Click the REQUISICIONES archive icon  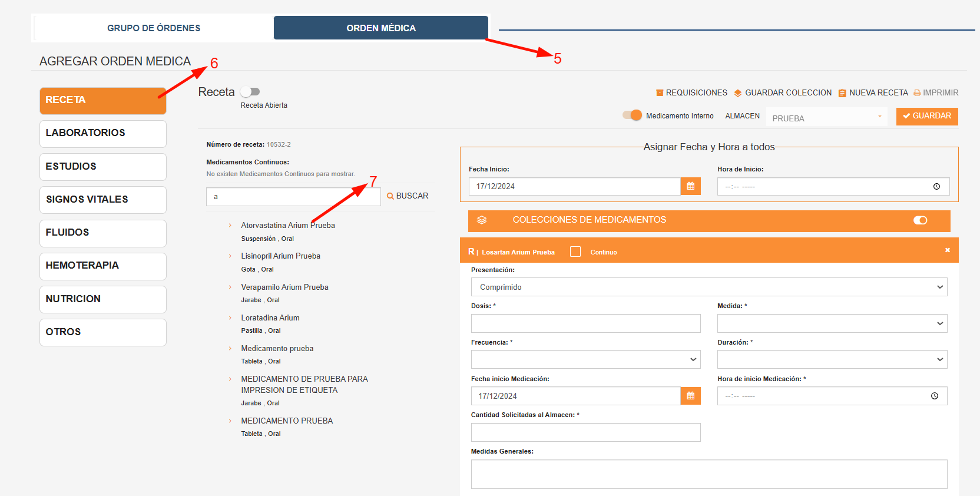pos(660,93)
